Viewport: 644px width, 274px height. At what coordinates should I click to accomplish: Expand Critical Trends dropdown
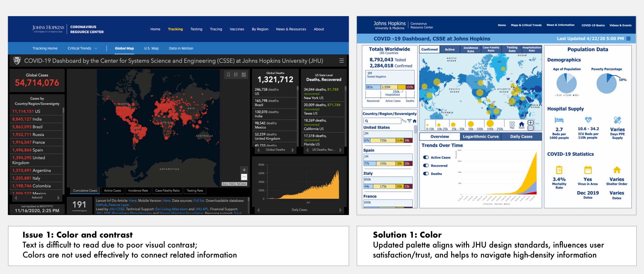82,48
